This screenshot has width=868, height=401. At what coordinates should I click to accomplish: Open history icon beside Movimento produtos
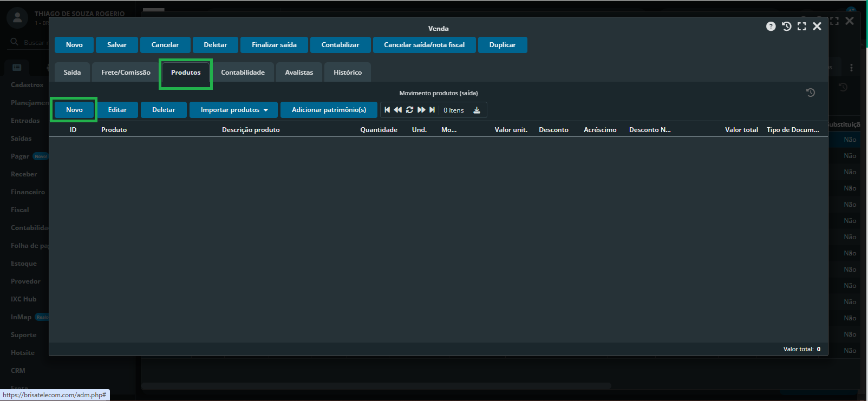[810, 93]
